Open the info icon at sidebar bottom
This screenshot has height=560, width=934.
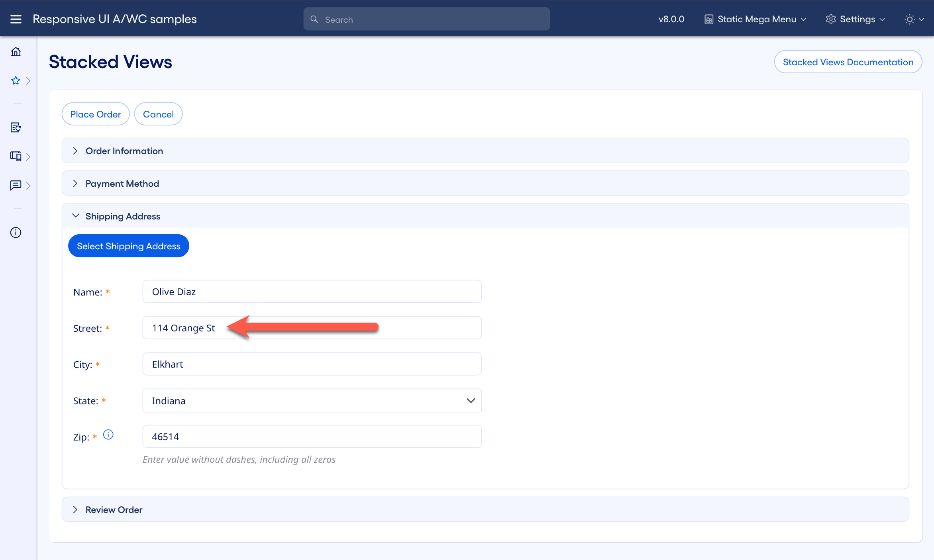[16, 232]
